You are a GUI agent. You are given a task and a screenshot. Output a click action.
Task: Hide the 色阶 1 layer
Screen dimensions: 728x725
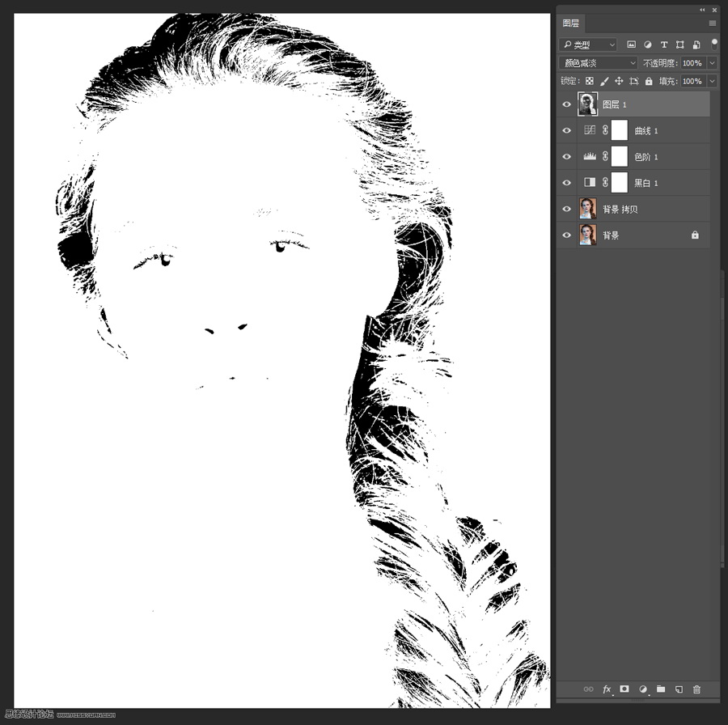[566, 156]
